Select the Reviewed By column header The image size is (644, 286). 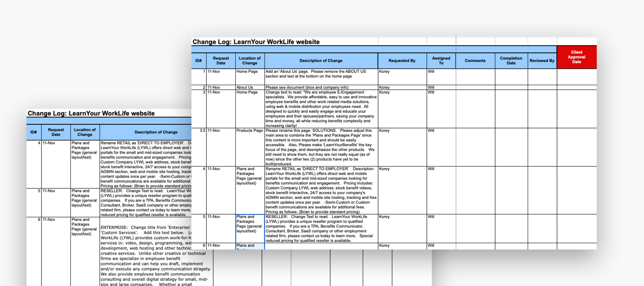point(542,61)
